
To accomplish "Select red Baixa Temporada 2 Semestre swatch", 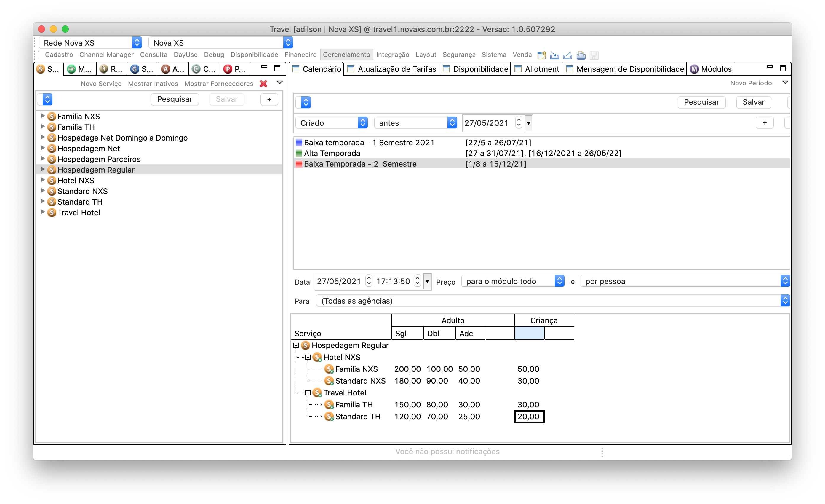I will click(299, 164).
